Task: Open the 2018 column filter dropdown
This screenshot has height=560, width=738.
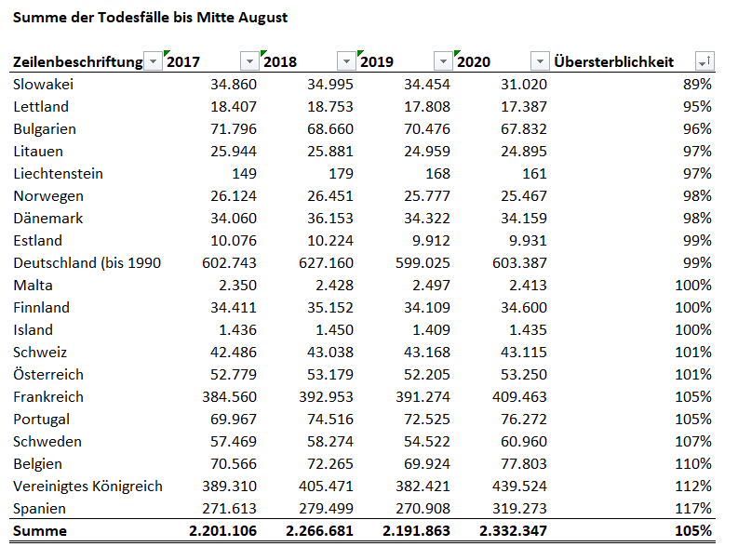Action: coord(346,61)
